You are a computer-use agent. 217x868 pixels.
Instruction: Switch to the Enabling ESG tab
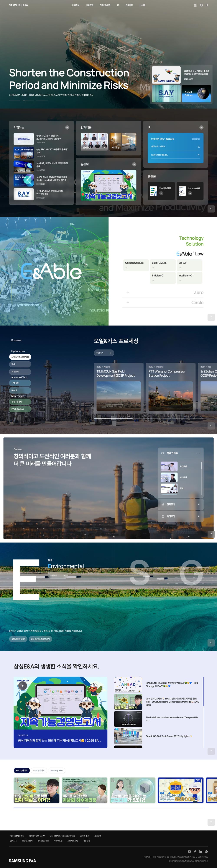point(56,771)
